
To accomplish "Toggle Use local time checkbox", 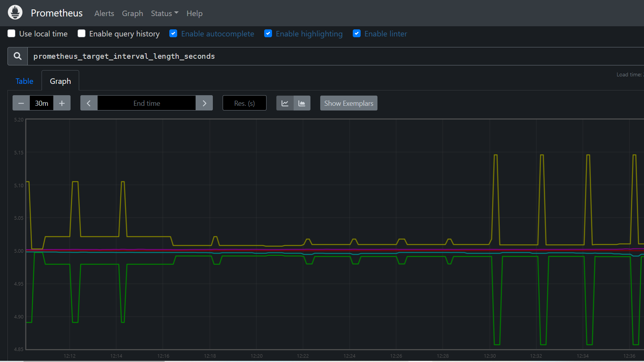I will (11, 33).
